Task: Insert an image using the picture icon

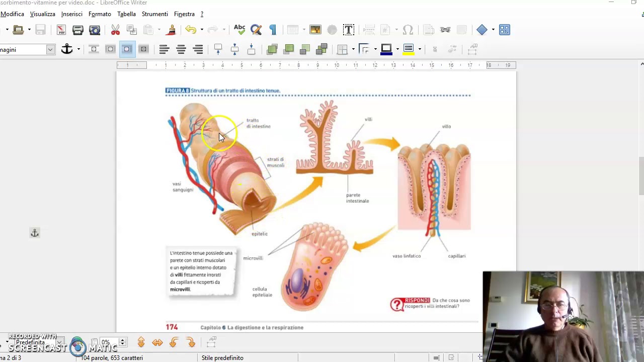Action: [315, 30]
